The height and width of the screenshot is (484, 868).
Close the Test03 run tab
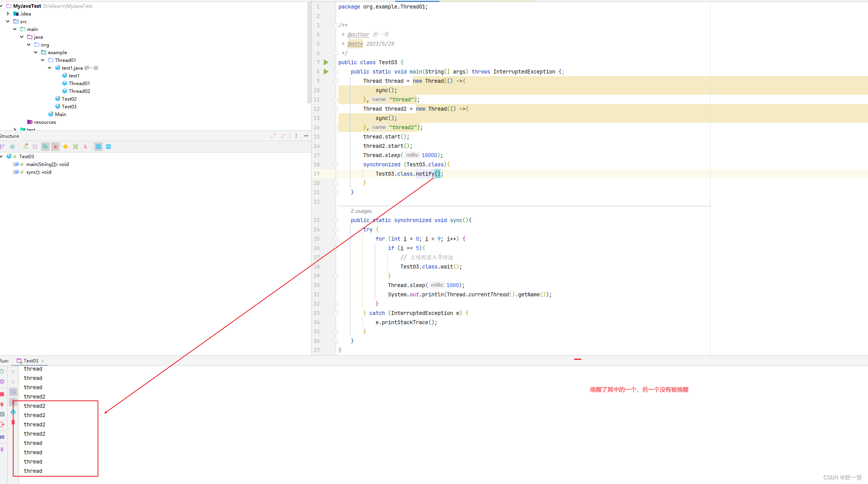point(43,361)
